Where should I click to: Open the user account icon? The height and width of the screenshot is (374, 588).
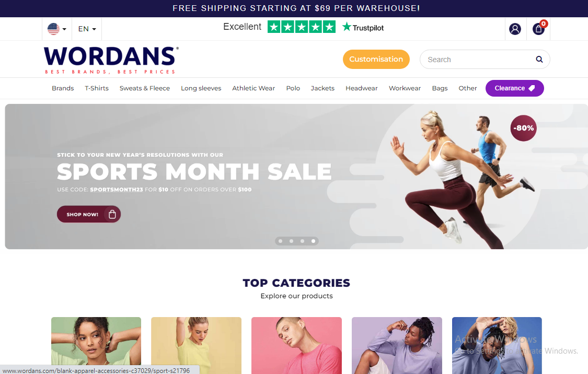pos(515,29)
